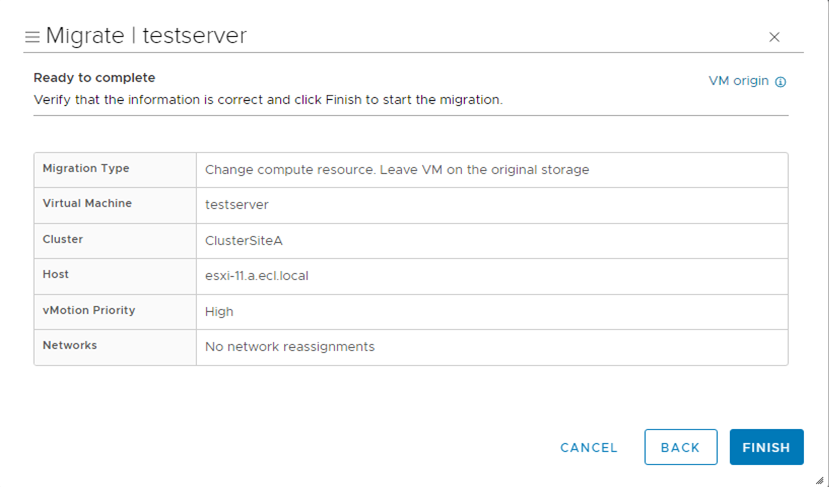
Task: Click the Migration Type row label
Action: (86, 168)
